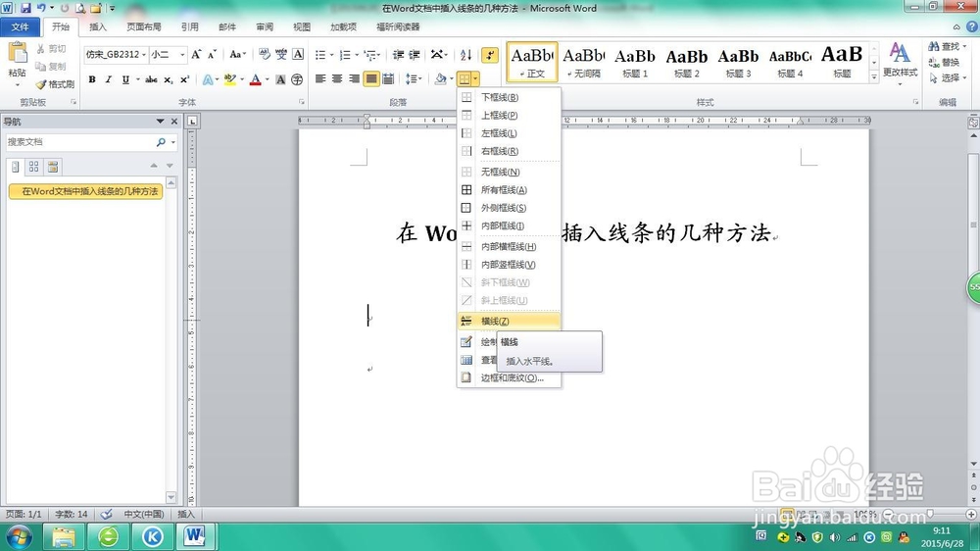The height and width of the screenshot is (551, 980).
Task: Click the 搜索文档 search field
Action: [x=80, y=142]
